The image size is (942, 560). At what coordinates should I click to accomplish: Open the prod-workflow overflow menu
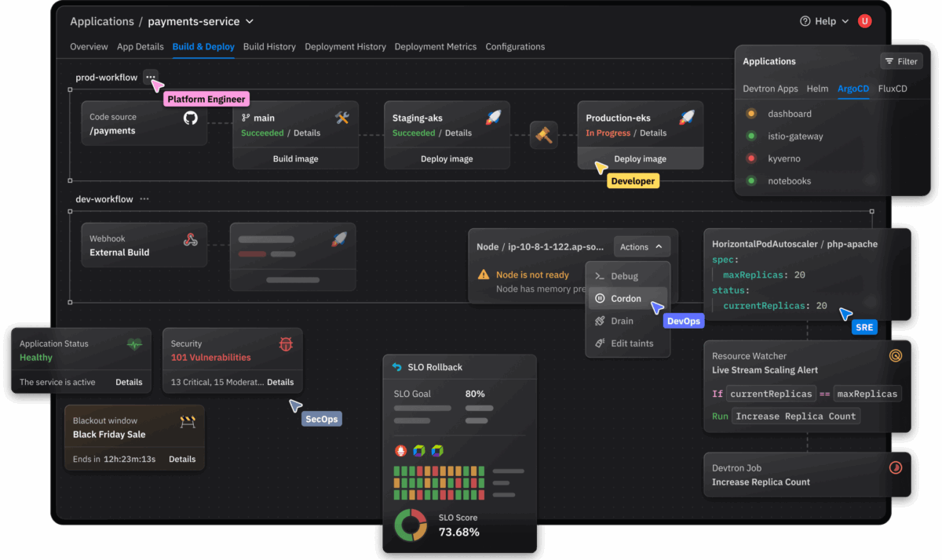point(151,77)
